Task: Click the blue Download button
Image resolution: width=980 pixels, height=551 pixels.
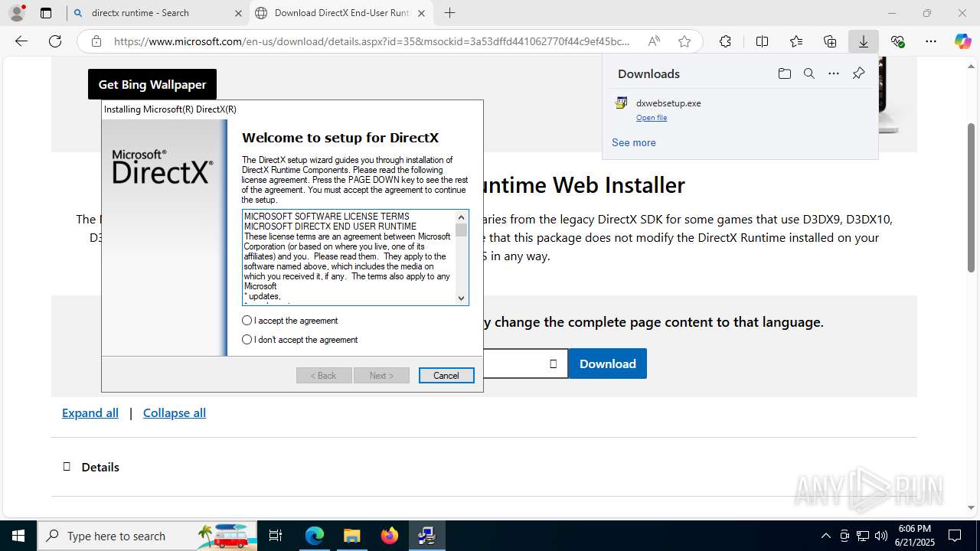Action: (607, 364)
